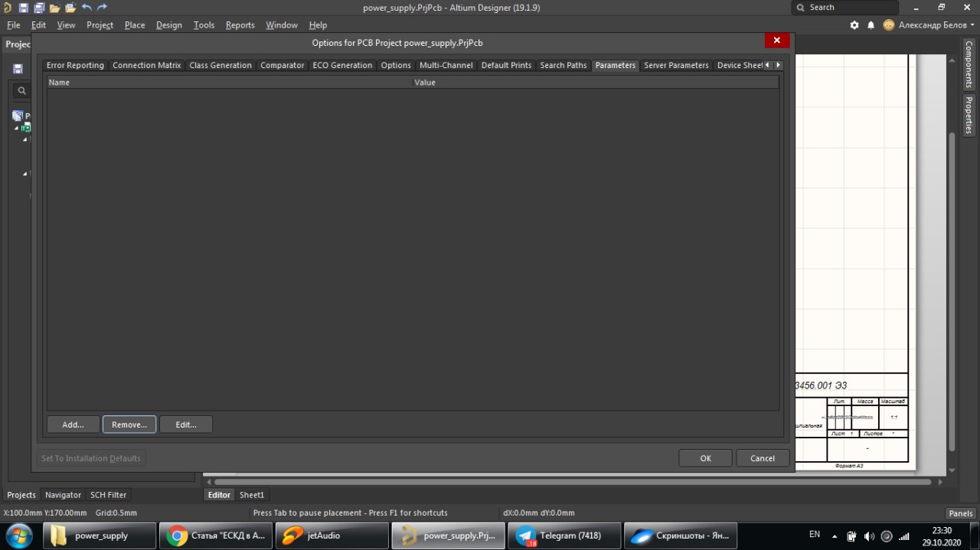Open the Panels button in status bar
Viewport: 980px width, 550px height.
961,513
